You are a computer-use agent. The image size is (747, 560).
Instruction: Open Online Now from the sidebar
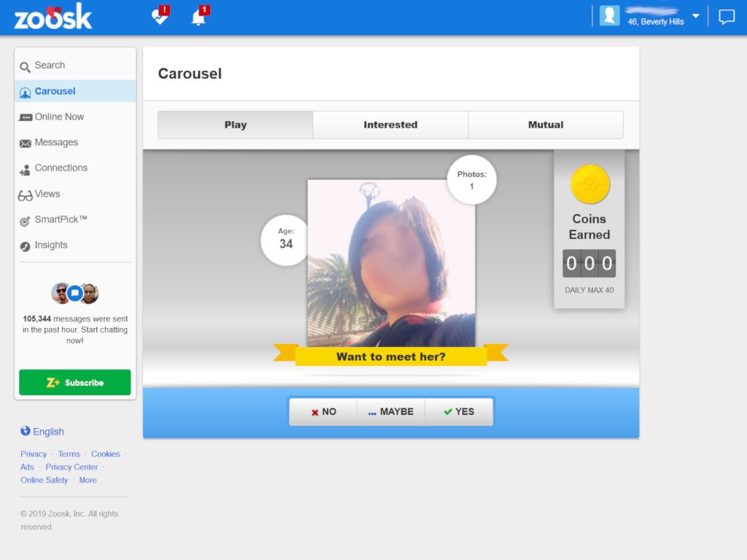(x=24, y=117)
